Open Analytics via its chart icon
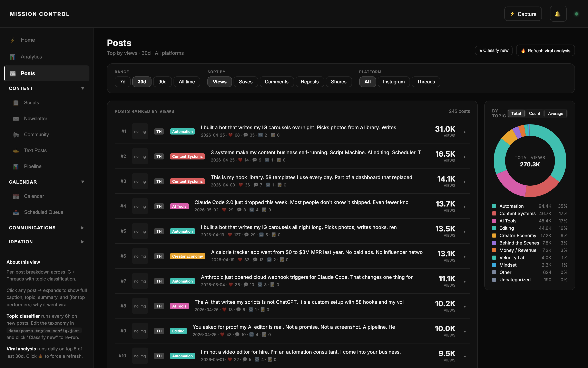Image resolution: width=588 pixels, height=368 pixels. click(13, 57)
